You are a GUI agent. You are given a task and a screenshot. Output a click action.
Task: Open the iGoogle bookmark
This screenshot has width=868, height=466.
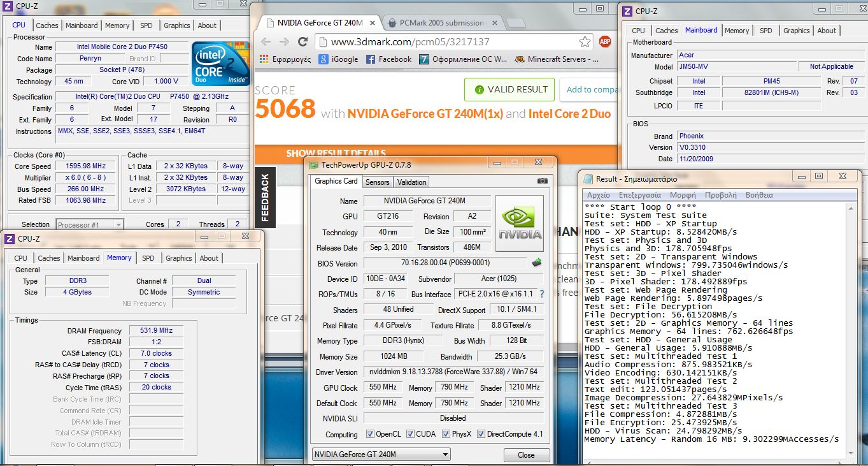coord(339,59)
